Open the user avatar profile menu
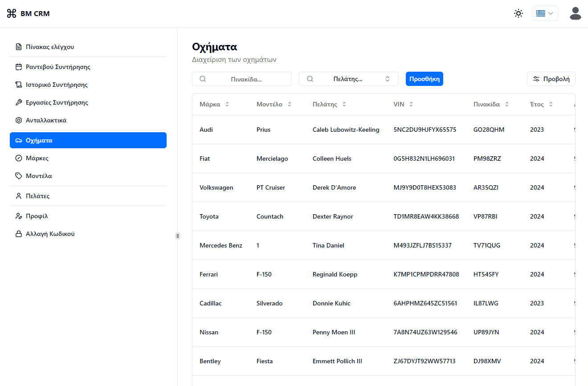The width and height of the screenshot is (588, 386). point(576,13)
